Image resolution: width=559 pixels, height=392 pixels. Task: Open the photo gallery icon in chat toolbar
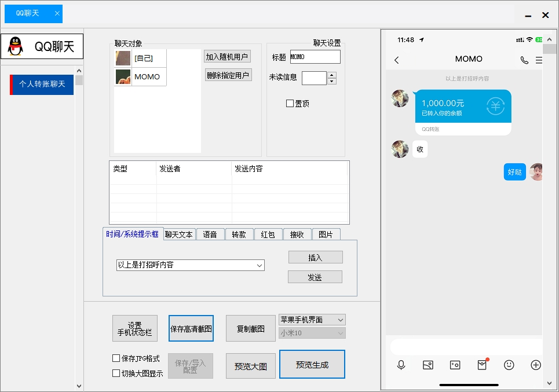428,365
